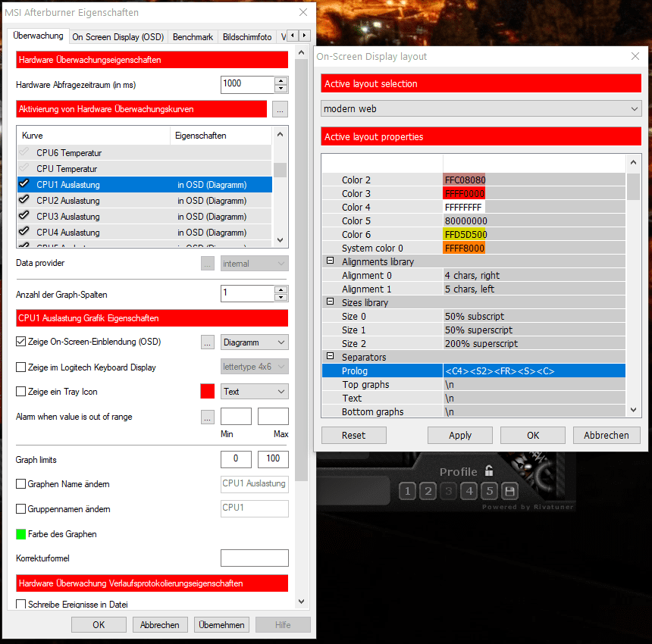Click Abbrechen in OSD layout dialog
Image resolution: width=652 pixels, height=644 pixels.
[607, 436]
